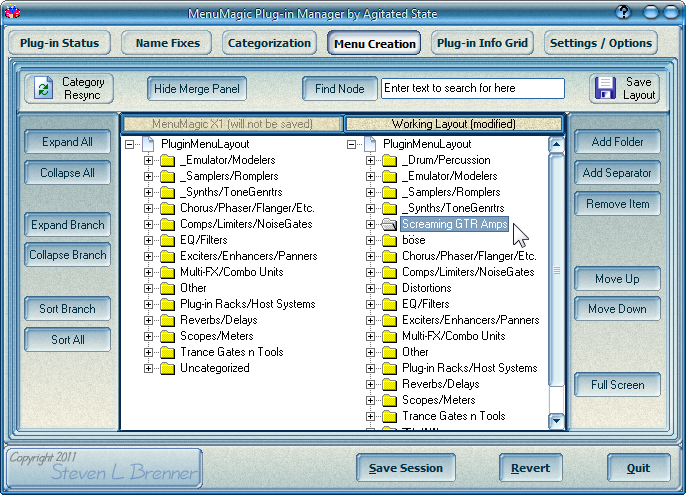Click the Screaming GTR Amps open-folder icon
Screen dimensions: 686x495
click(389, 225)
